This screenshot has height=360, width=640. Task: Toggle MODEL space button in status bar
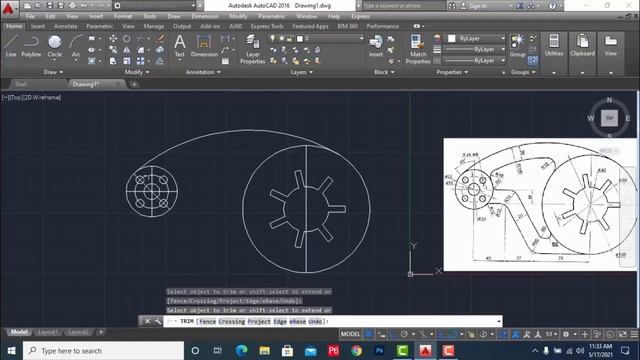click(350, 334)
